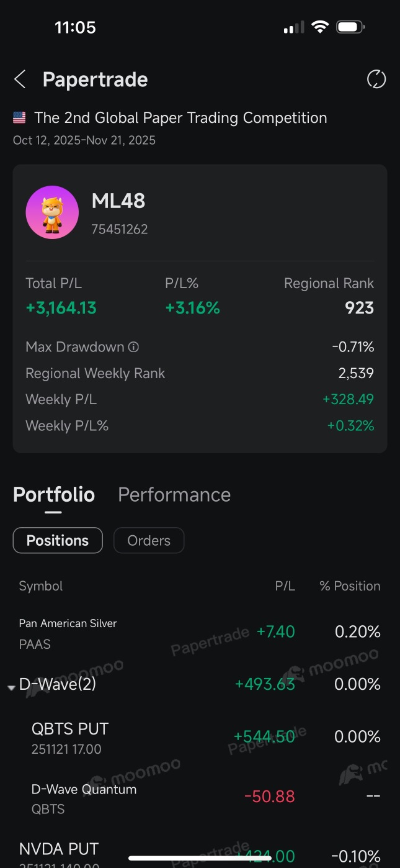Sort by % Position column header

coord(350,586)
